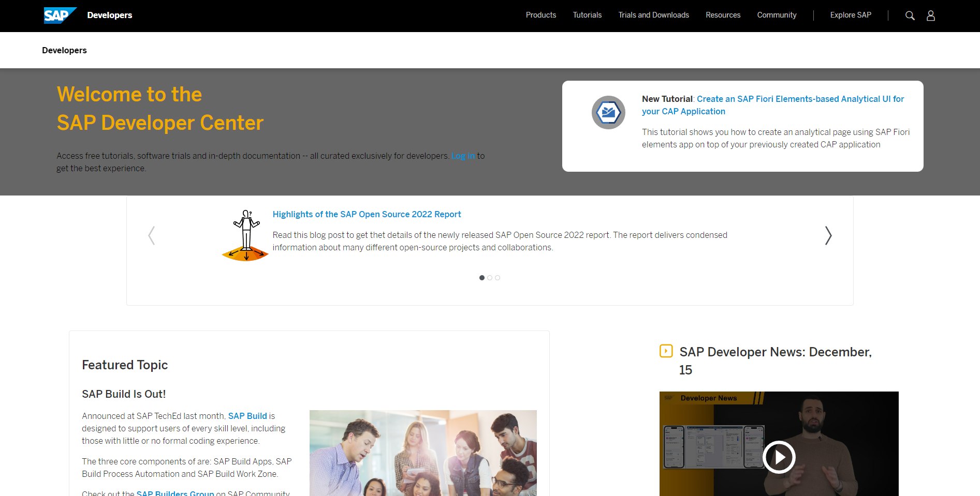This screenshot has width=980, height=496.
Task: Open Highlights of SAP Open Source 2022 Report
Action: point(367,214)
